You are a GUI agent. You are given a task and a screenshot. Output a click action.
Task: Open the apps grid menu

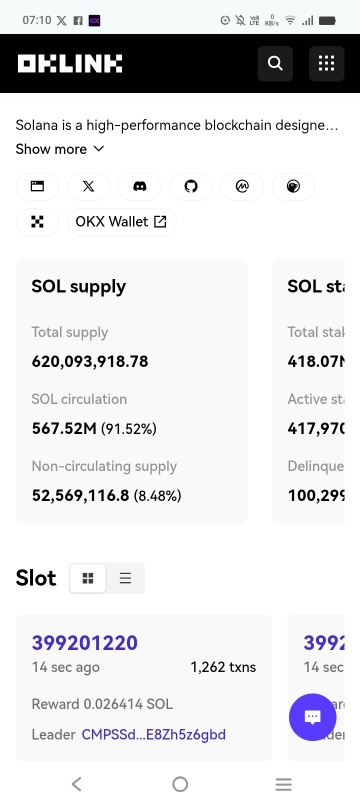coord(326,64)
